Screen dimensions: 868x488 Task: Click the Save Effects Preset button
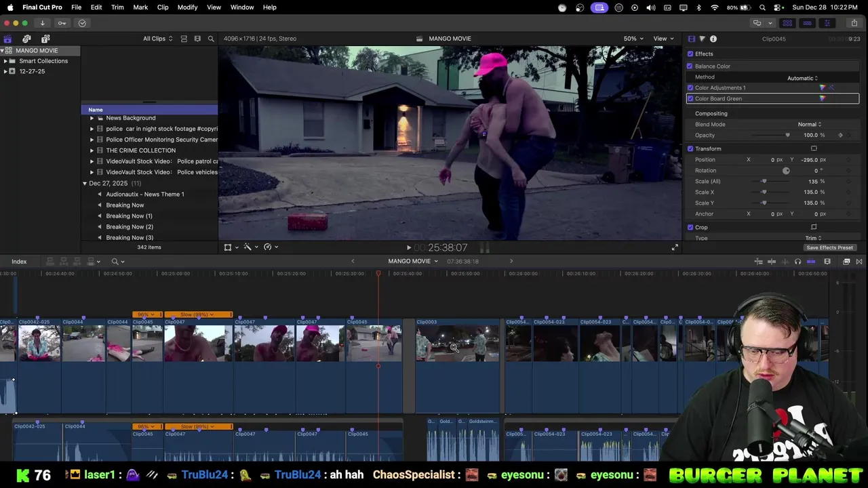(x=829, y=247)
